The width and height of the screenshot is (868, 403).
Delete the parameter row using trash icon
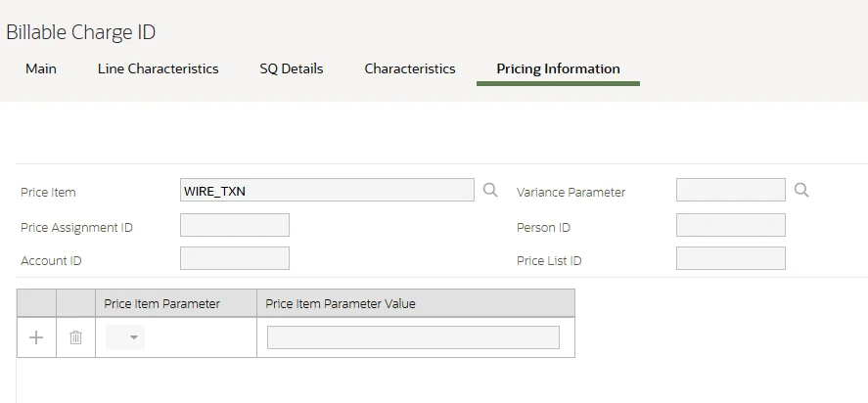coord(75,337)
